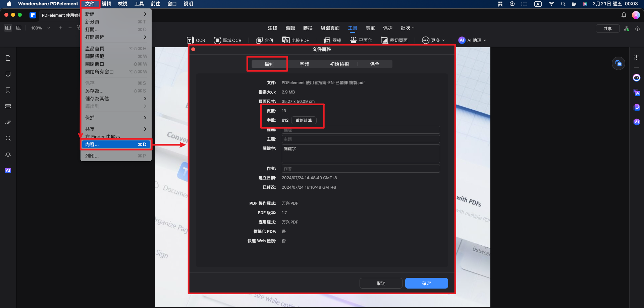This screenshot has width=644, height=308.
Task: Click the OCR tool icon
Action: pos(190,40)
